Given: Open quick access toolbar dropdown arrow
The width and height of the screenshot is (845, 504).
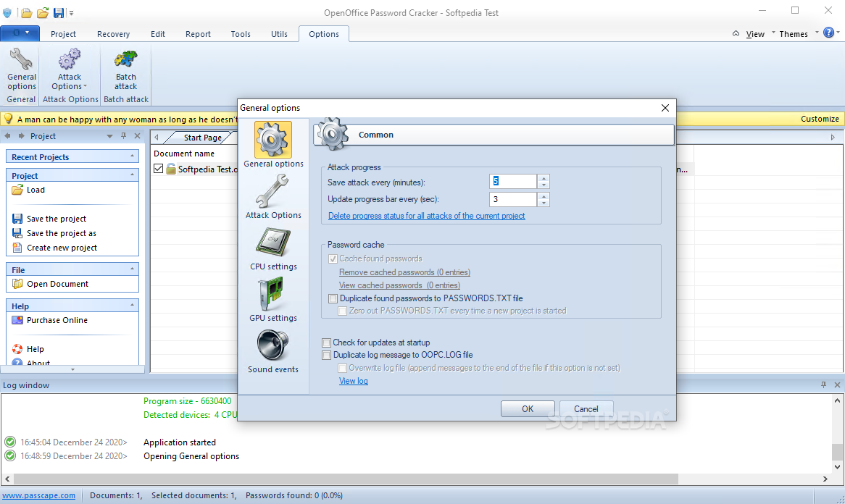Looking at the screenshot, I should [x=71, y=13].
